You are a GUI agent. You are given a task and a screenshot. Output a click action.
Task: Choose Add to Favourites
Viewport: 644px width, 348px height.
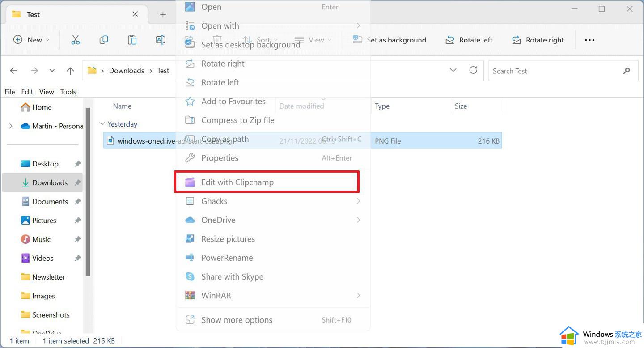(273, 101)
